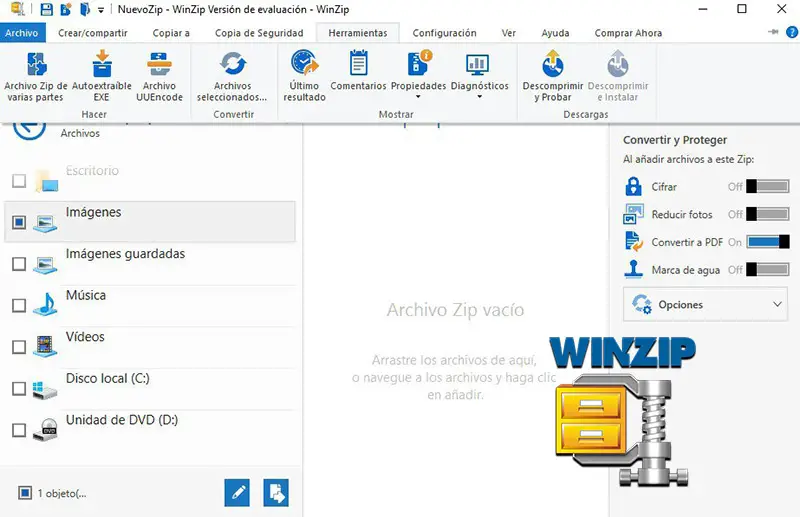Click the add-to-zip file arrow button

pyautogui.click(x=276, y=493)
